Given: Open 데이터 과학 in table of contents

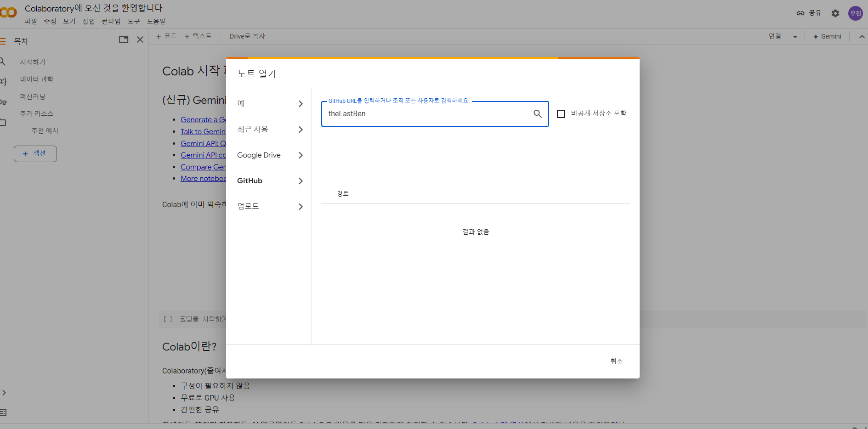Looking at the screenshot, I should (x=37, y=79).
